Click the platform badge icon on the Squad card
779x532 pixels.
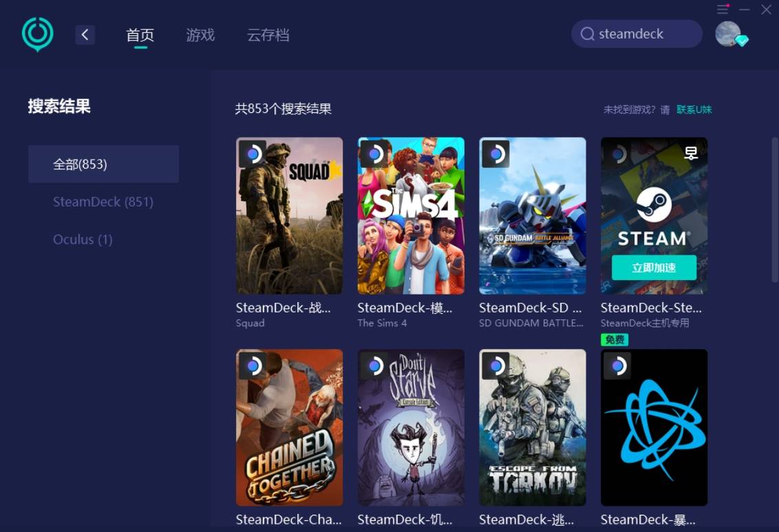[x=252, y=153]
